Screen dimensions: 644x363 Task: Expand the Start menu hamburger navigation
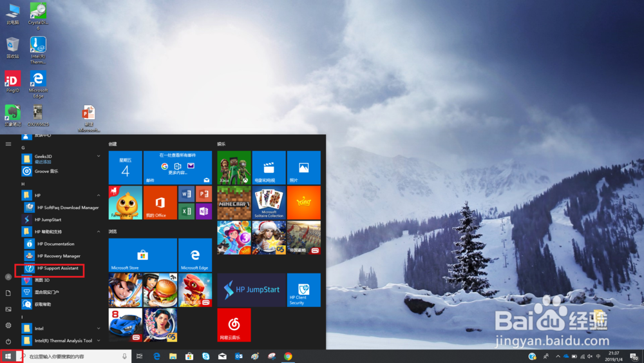8,144
